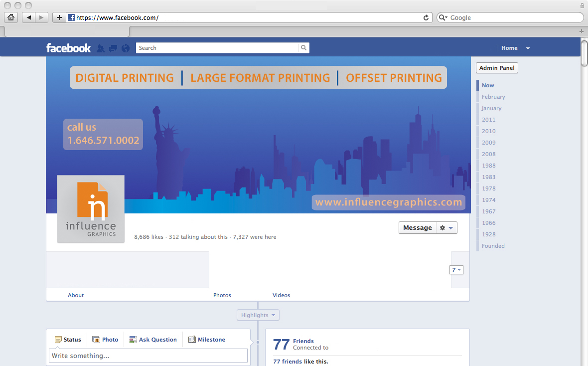Viewport: 588px width, 366px height.
Task: Open the notifications globe icon
Action: (x=125, y=48)
